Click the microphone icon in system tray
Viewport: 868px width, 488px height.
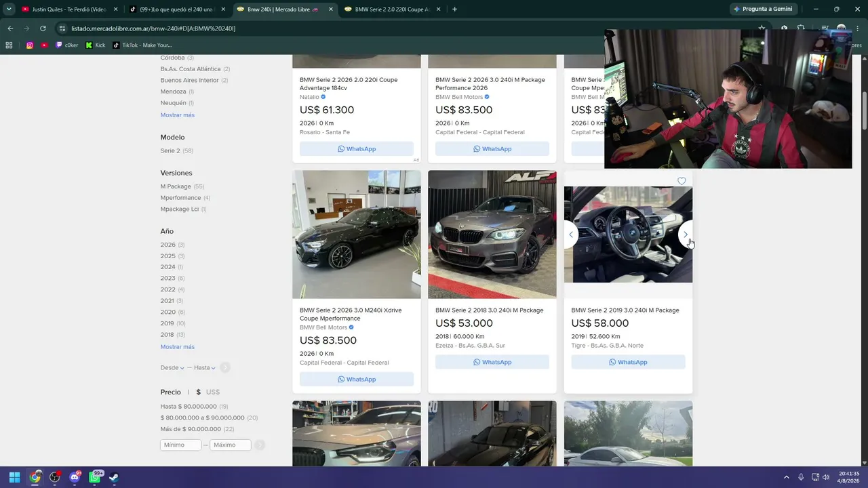point(801,477)
